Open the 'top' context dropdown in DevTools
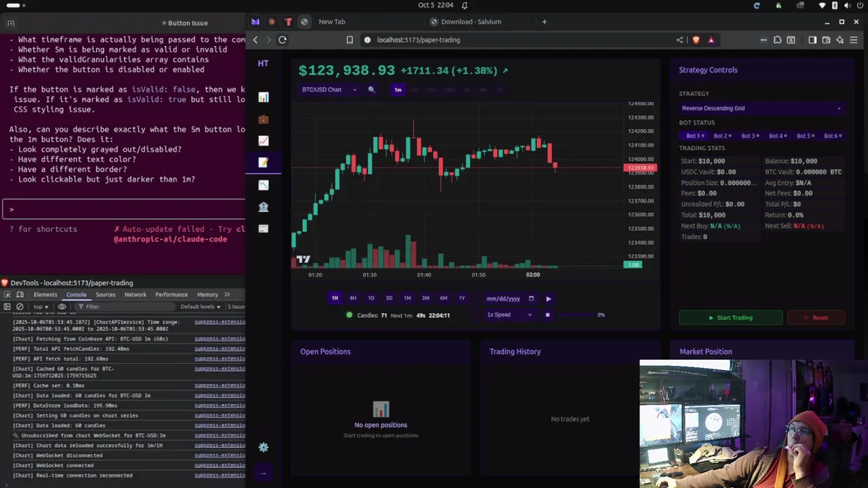 pos(42,306)
